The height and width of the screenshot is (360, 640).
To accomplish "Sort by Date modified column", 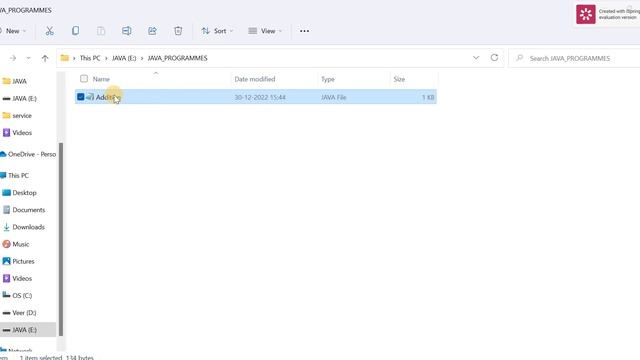I will (255, 79).
